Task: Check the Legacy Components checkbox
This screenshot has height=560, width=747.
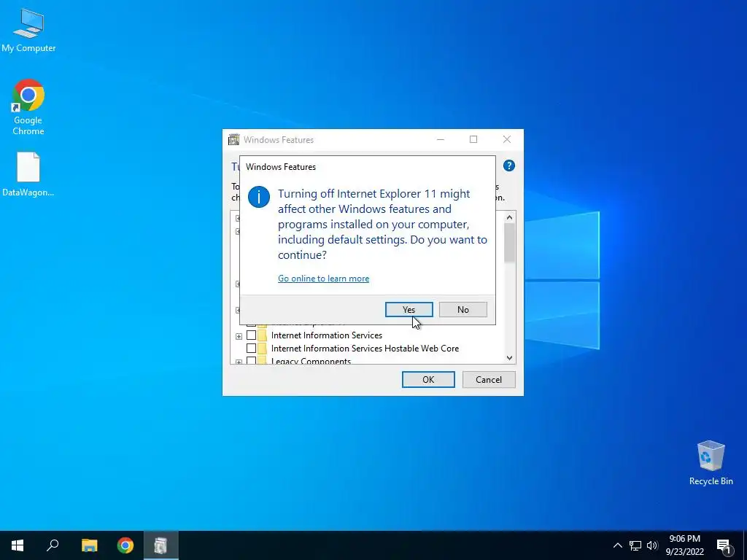Action: click(x=251, y=360)
